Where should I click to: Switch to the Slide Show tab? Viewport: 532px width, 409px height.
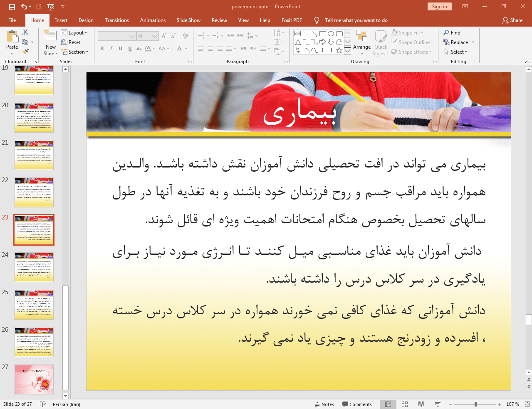[x=188, y=20]
